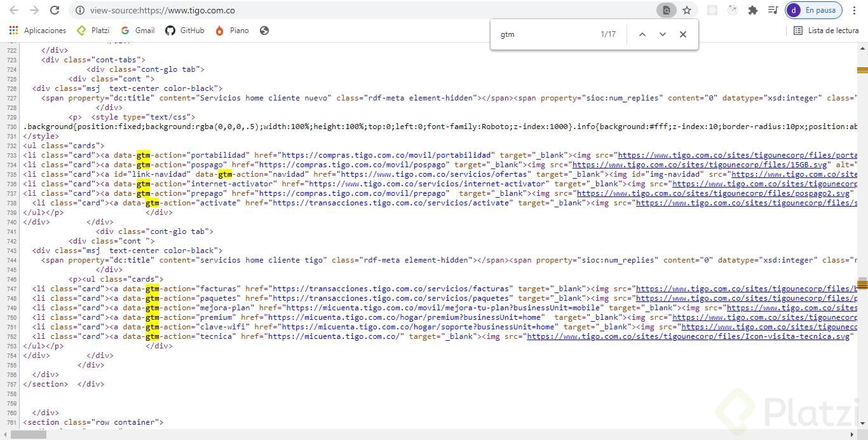Image resolution: width=868 pixels, height=440 pixels.
Task: Jump to next gtm search match
Action: (x=663, y=34)
